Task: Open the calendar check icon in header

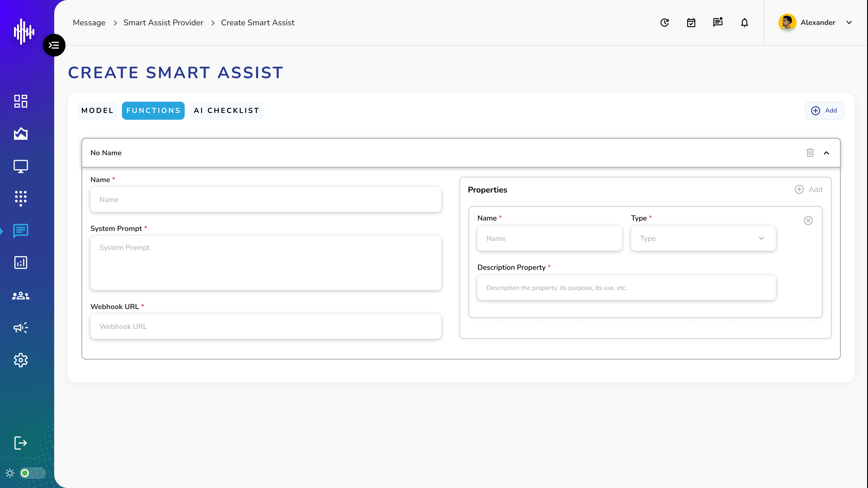Action: pos(691,23)
